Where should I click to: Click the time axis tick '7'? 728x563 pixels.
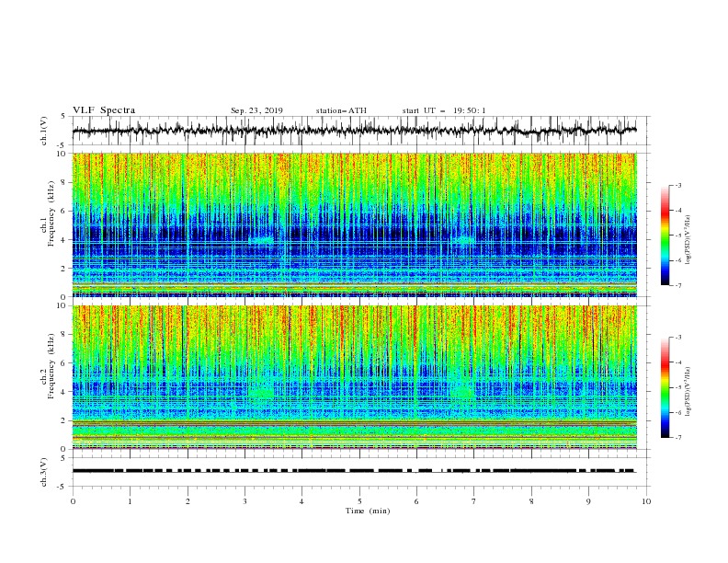(474, 501)
